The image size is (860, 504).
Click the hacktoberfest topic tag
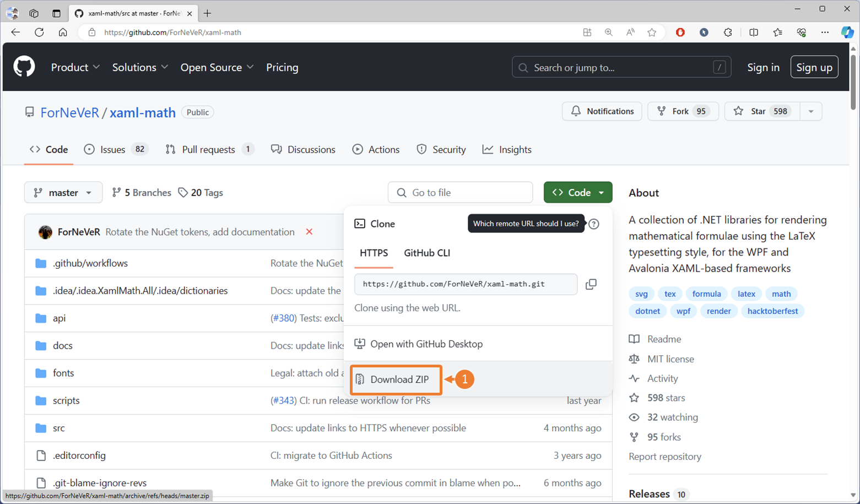click(x=772, y=311)
